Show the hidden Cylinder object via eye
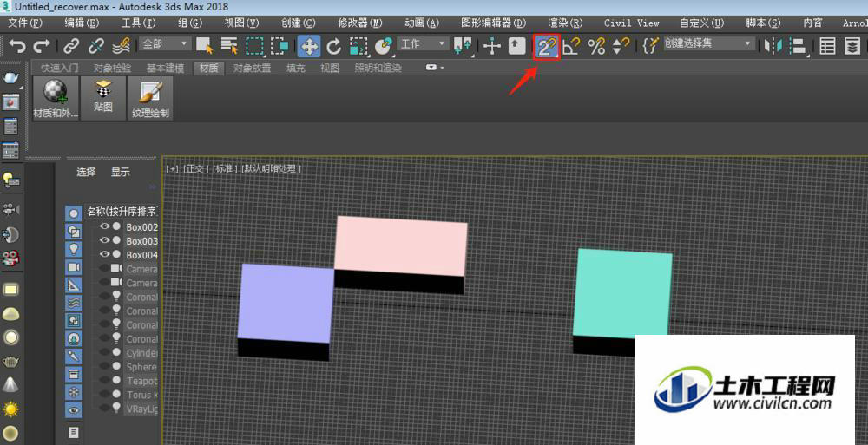Image resolution: width=868 pixels, height=445 pixels. point(105,352)
